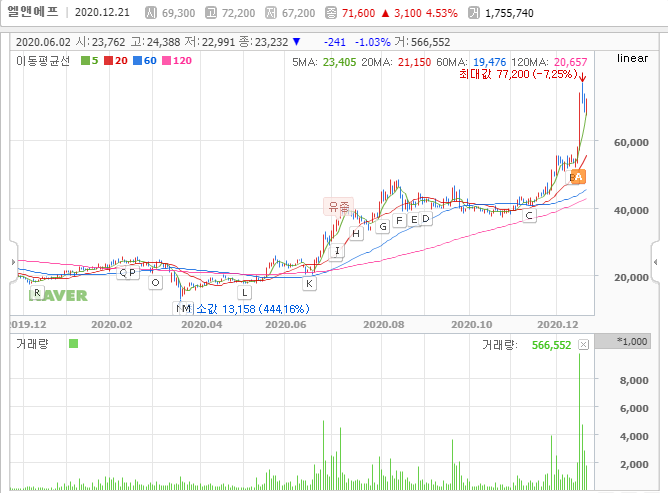Click the 거래량 value 566,552 in volume panel
This screenshot has height=493, width=668.
pos(551,345)
